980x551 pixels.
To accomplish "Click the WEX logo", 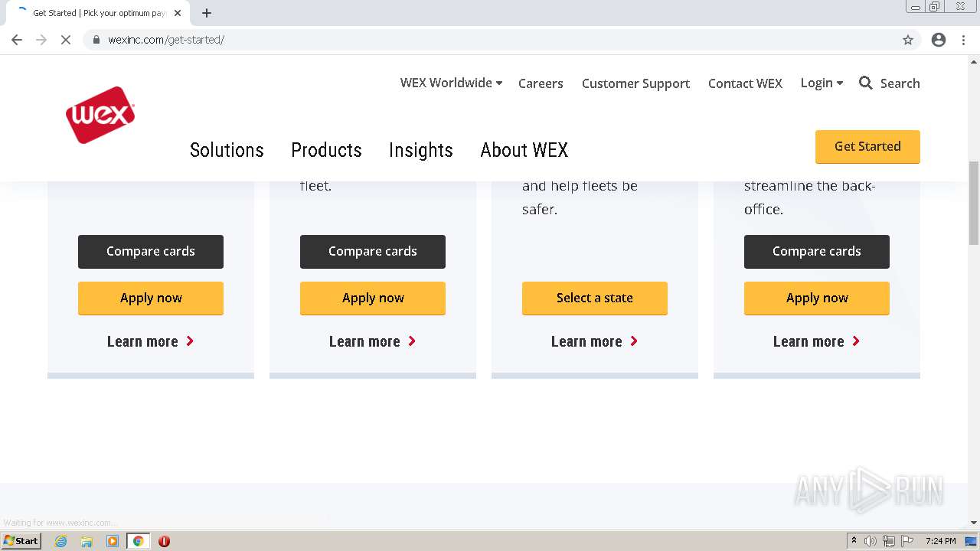I will click(100, 115).
